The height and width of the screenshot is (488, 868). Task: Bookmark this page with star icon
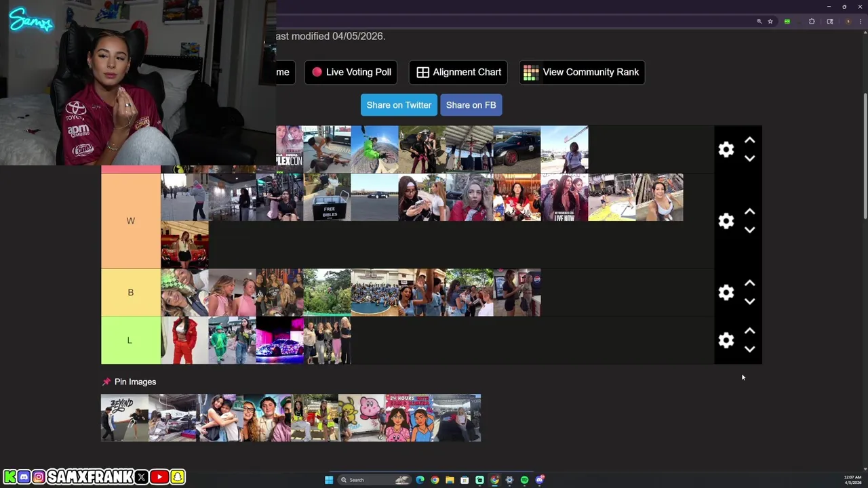pos(770,22)
